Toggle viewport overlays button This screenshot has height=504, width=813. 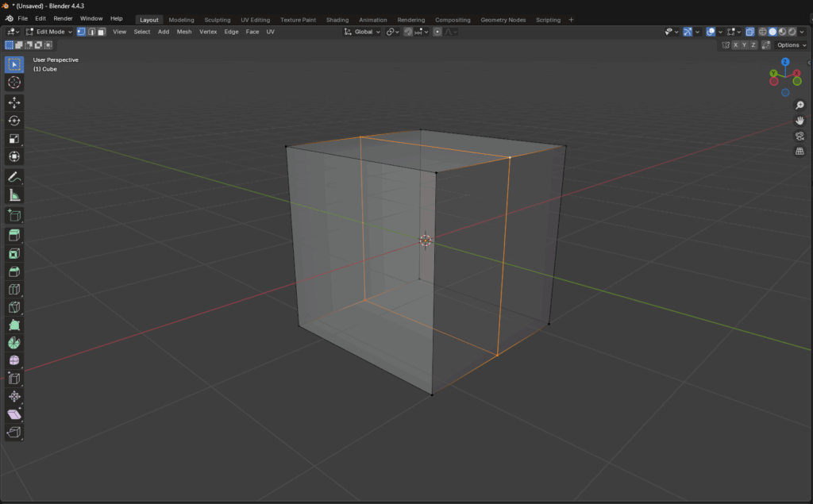(x=711, y=32)
